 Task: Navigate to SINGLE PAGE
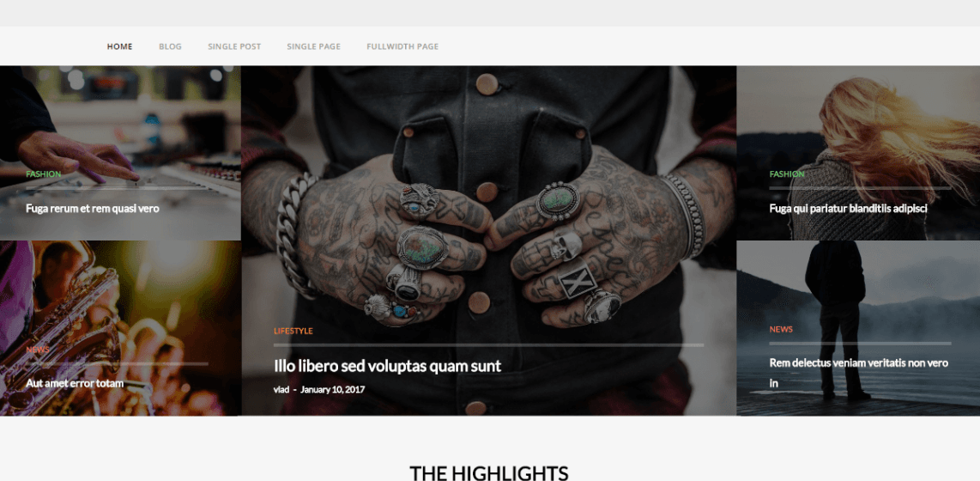(314, 46)
